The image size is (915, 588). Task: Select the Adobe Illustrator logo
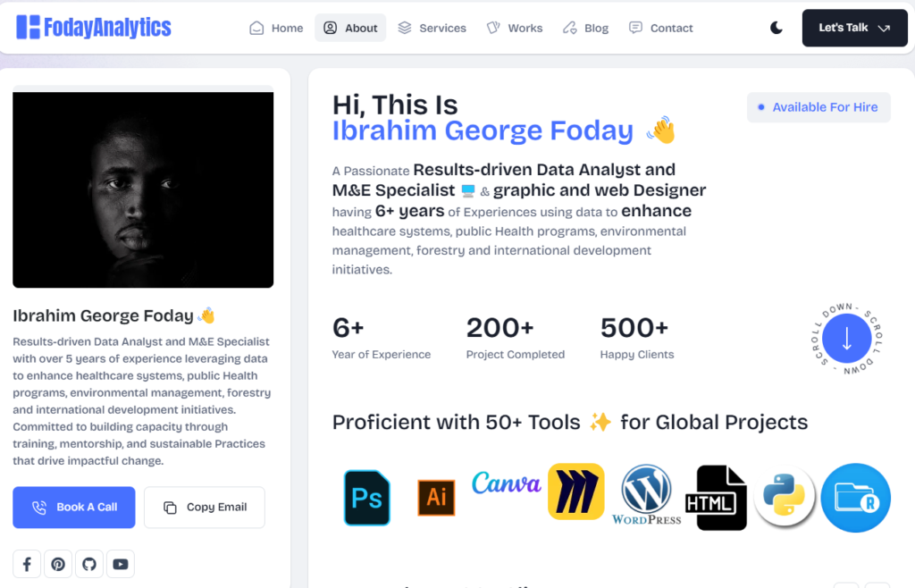point(436,498)
